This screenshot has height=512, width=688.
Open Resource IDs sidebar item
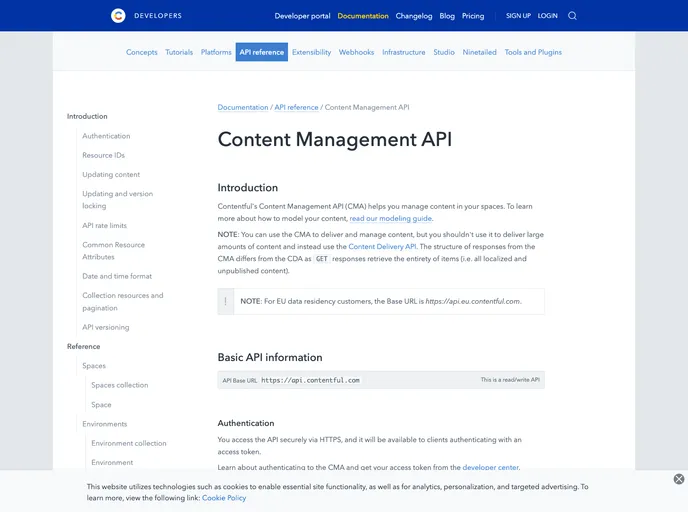coord(104,155)
